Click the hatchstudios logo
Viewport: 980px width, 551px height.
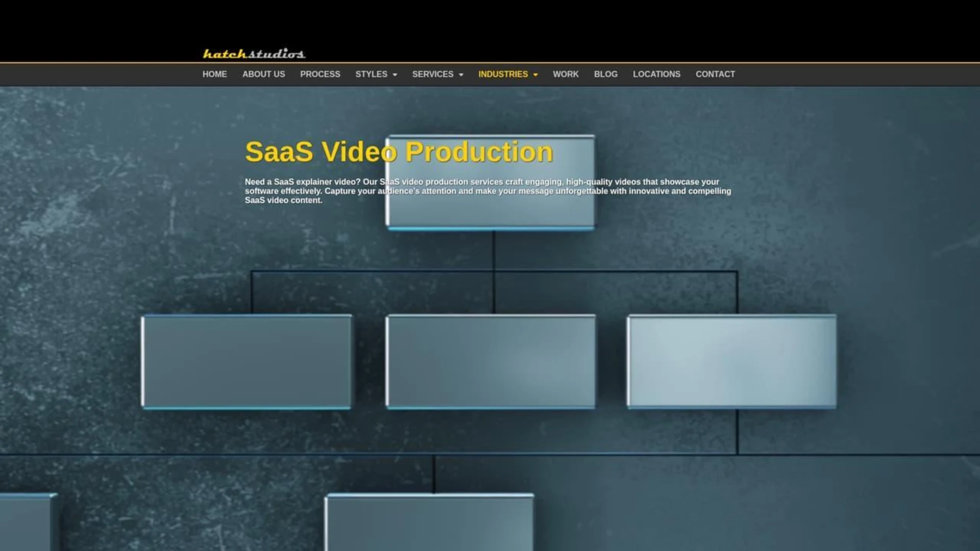point(254,54)
